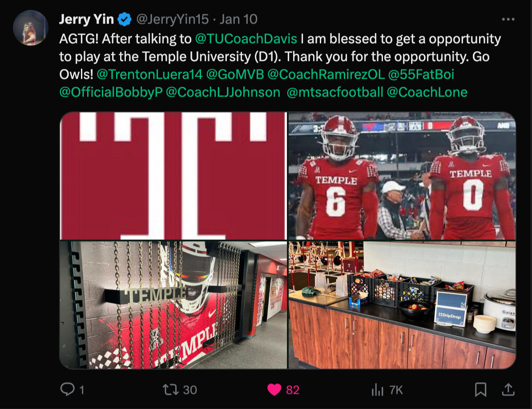Click the blue verified badge
The image size is (532, 409).
click(x=125, y=20)
